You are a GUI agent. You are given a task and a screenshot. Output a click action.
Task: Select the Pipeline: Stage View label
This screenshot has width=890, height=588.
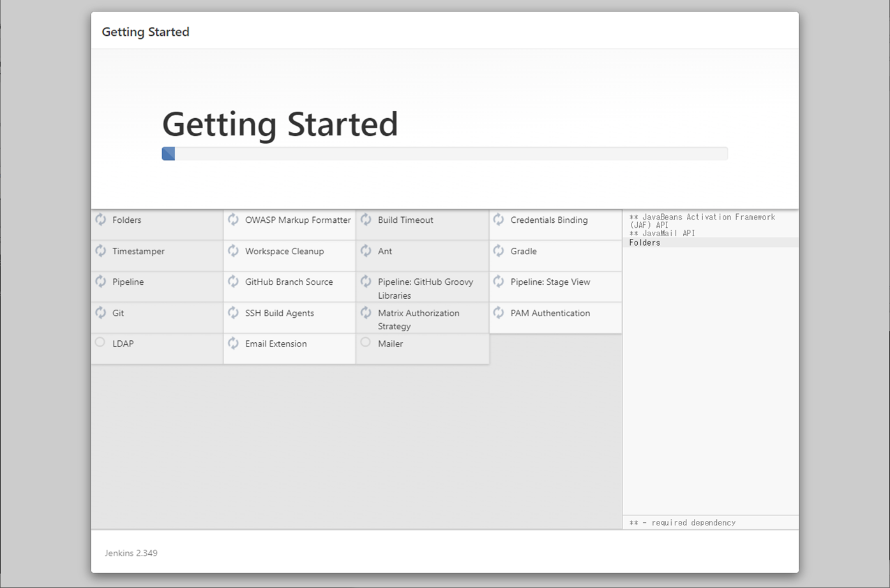click(x=550, y=282)
